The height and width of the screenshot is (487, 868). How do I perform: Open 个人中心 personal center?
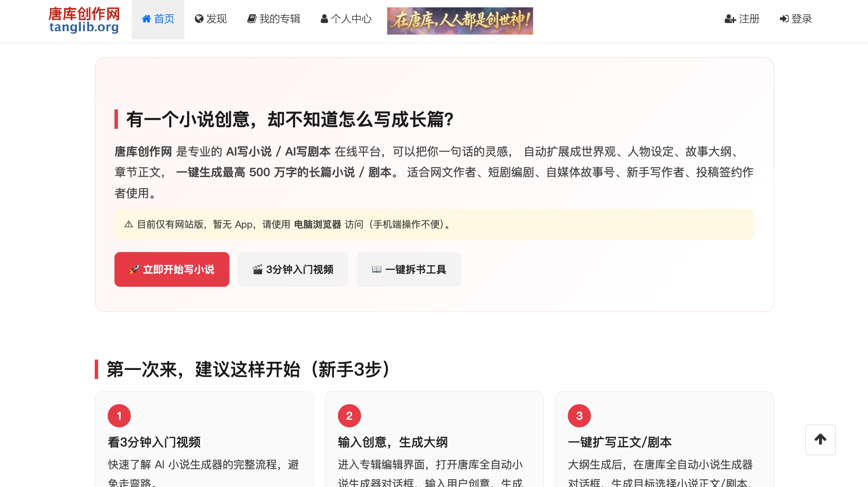(x=346, y=19)
